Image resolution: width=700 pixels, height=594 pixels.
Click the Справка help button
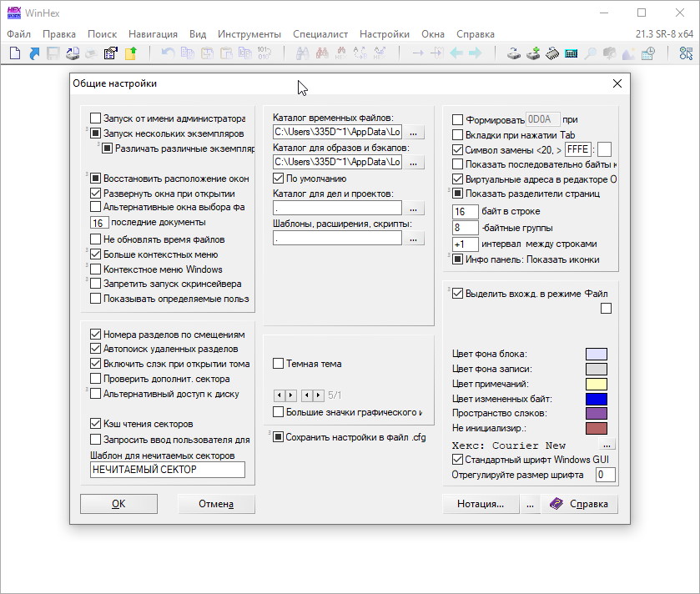tap(580, 504)
